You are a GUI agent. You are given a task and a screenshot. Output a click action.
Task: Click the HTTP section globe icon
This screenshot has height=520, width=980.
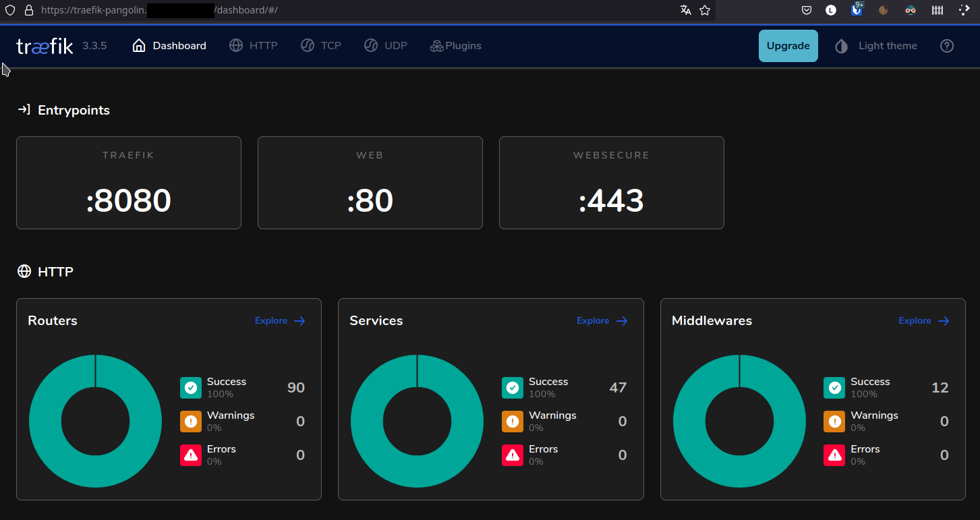coord(24,271)
